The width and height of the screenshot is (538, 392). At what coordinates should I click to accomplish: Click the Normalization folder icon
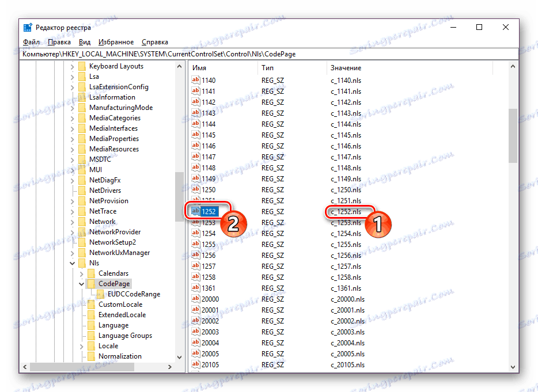pyautogui.click(x=91, y=356)
